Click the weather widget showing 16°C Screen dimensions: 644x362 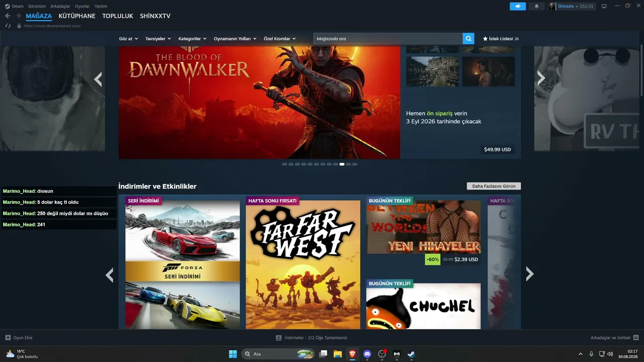click(22, 354)
